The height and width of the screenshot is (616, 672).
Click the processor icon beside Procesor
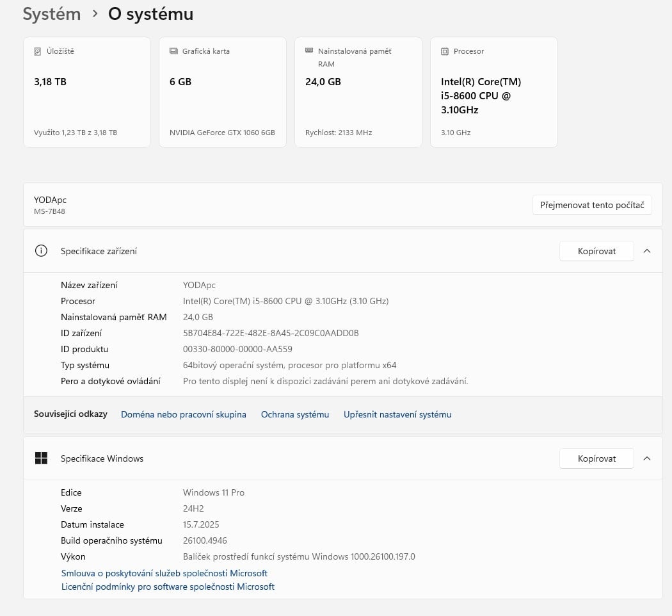coord(445,51)
